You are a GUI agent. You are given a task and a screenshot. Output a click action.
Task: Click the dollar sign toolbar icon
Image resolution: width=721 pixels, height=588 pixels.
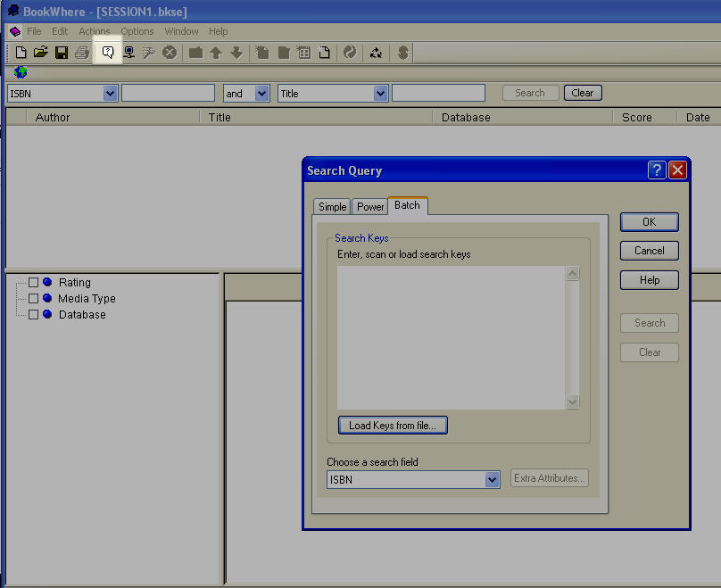click(402, 53)
